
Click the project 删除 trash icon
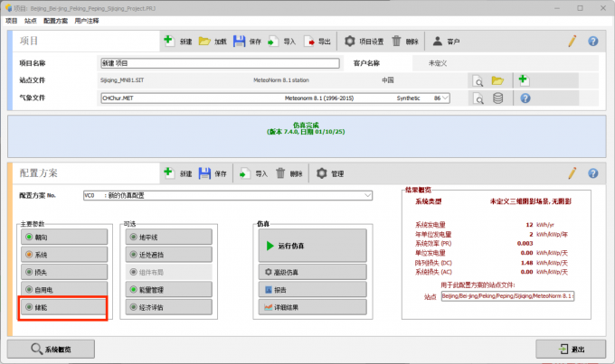tap(396, 41)
